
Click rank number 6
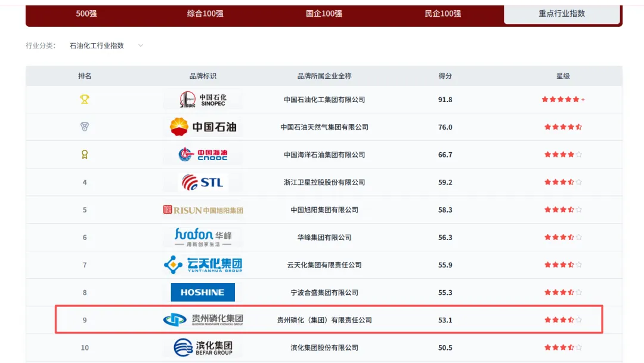85,237
